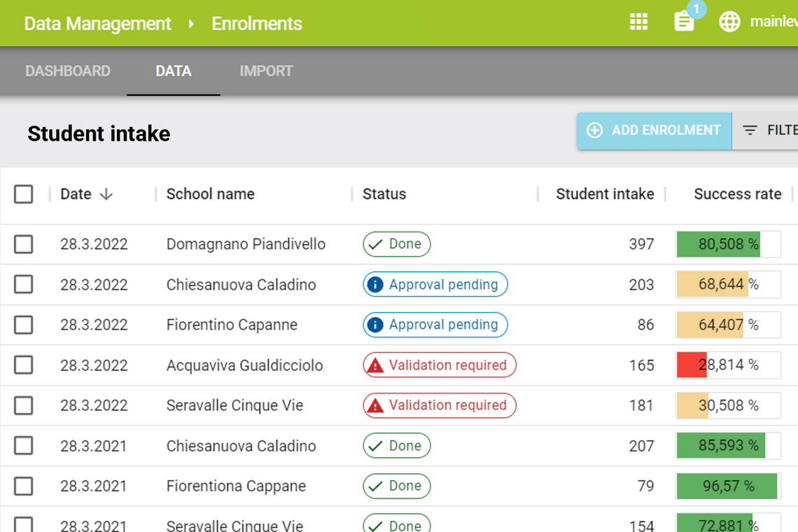Toggle the select-all checkbox in header

(x=24, y=195)
